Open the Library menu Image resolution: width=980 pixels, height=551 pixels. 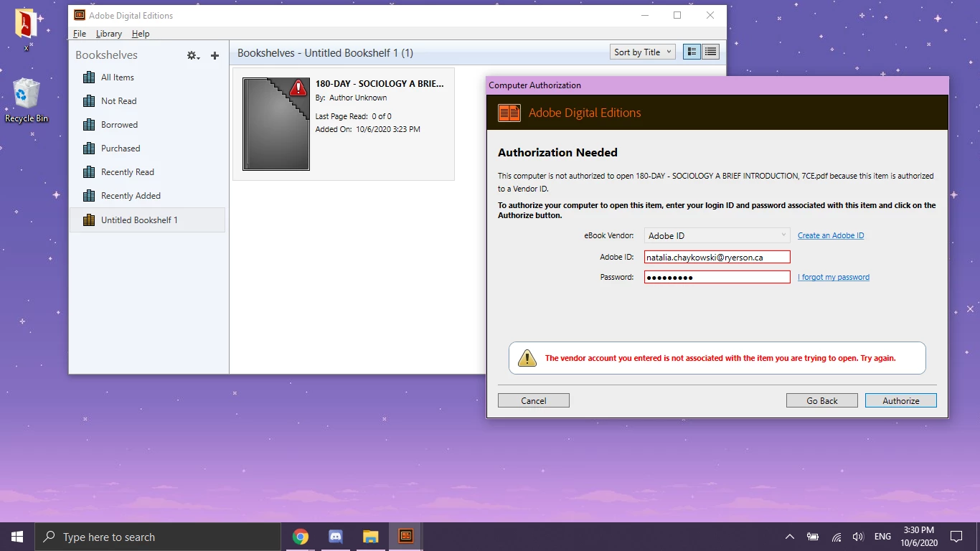coord(109,34)
